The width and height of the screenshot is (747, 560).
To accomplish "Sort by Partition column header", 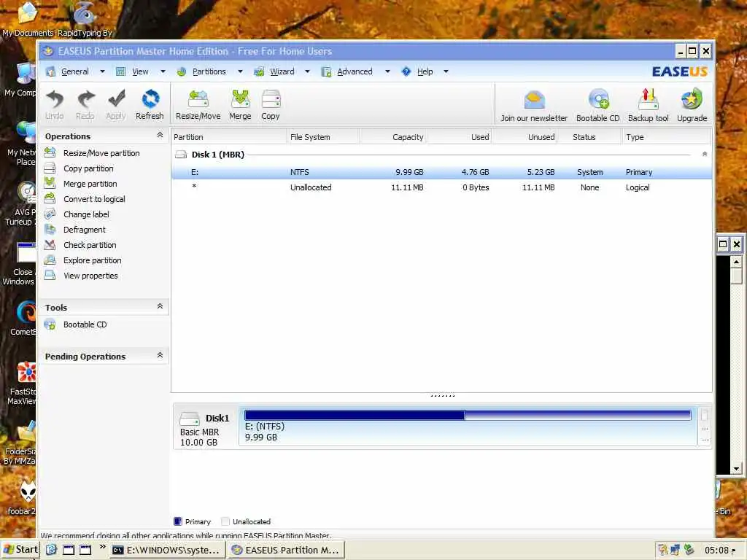I will [229, 137].
